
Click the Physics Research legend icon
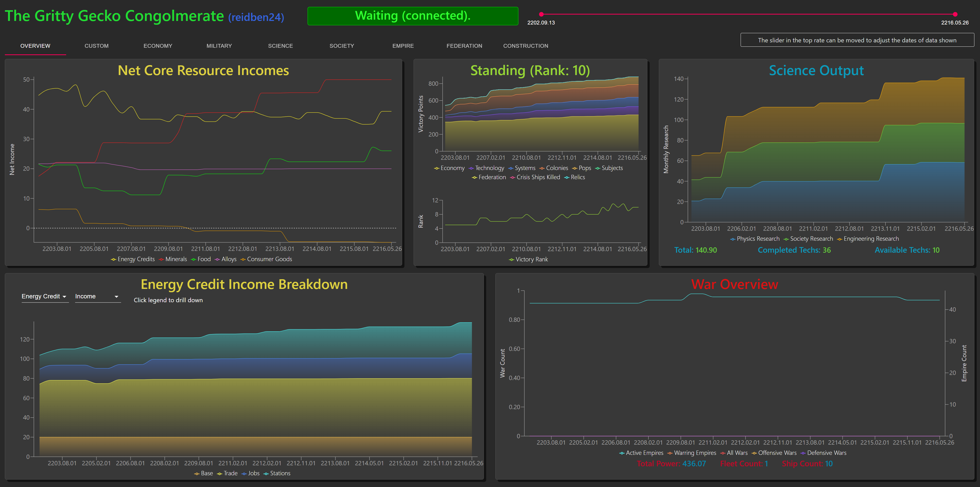733,239
